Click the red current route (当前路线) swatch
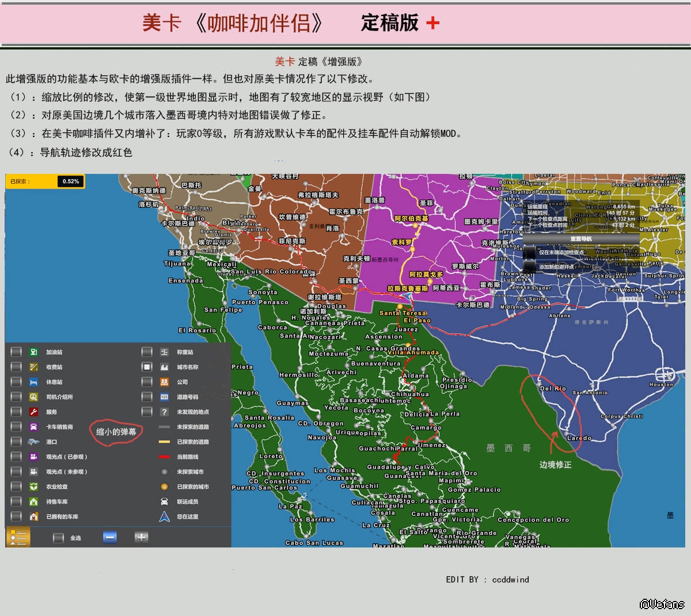 (164, 457)
